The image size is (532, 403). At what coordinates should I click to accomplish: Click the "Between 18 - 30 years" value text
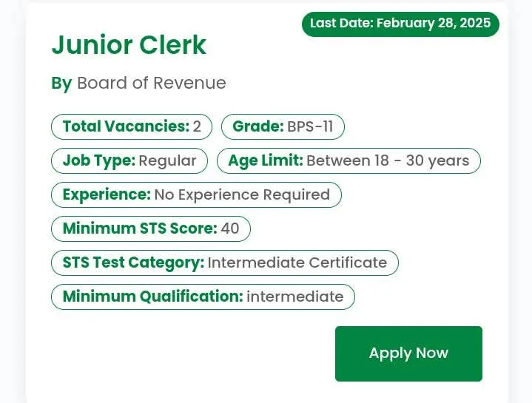[x=388, y=160]
